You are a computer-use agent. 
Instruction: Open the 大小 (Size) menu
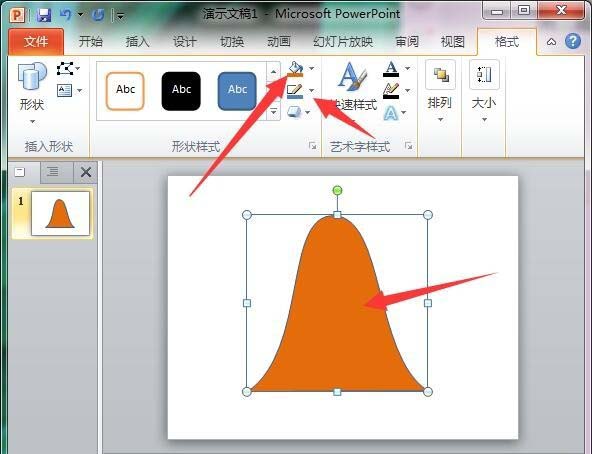click(x=484, y=92)
